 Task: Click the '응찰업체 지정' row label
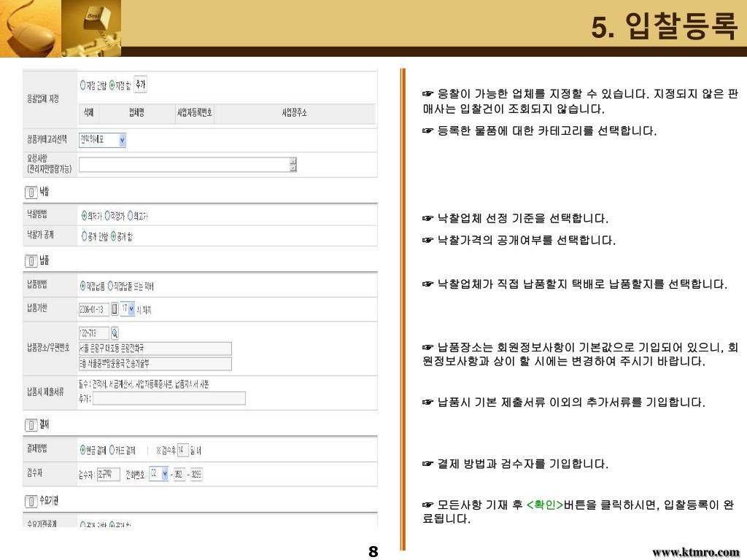pyautogui.click(x=43, y=98)
